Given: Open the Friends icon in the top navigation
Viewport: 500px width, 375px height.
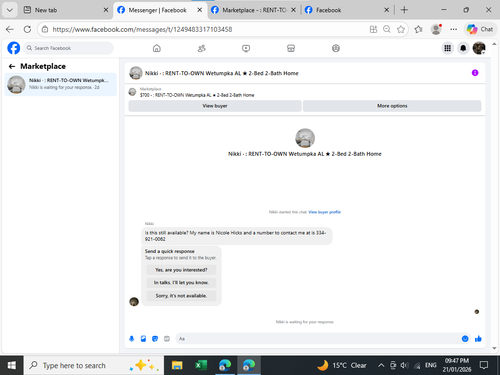Looking at the screenshot, I should (x=201, y=48).
